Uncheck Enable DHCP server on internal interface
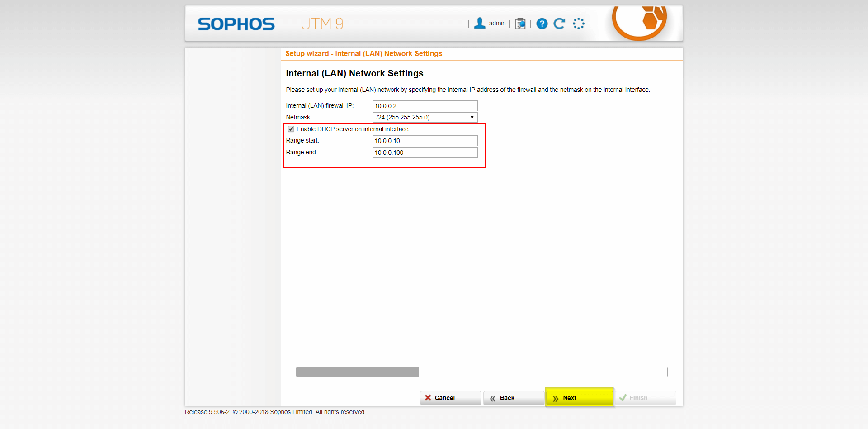Image resolution: width=868 pixels, height=429 pixels. tap(291, 129)
